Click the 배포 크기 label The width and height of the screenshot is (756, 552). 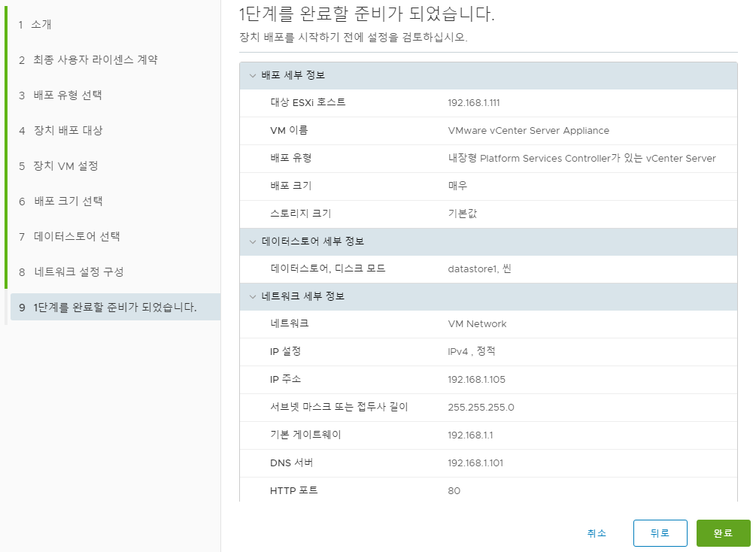(290, 186)
